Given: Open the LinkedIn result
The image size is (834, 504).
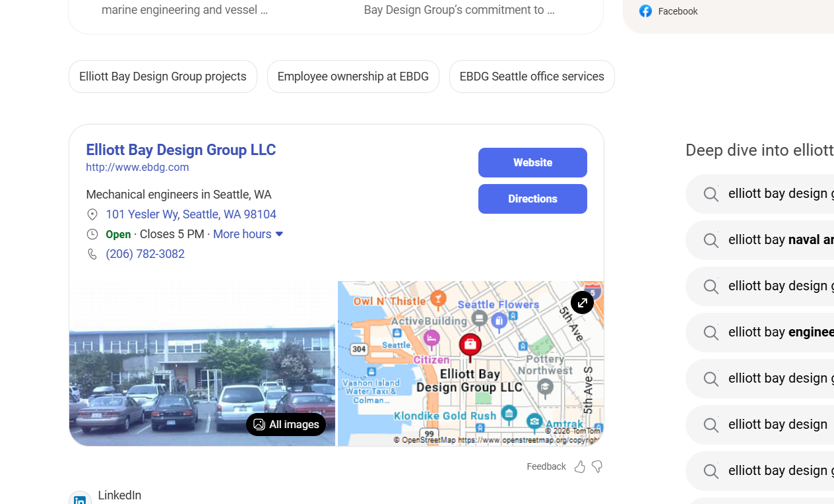Looking at the screenshot, I should [119, 495].
